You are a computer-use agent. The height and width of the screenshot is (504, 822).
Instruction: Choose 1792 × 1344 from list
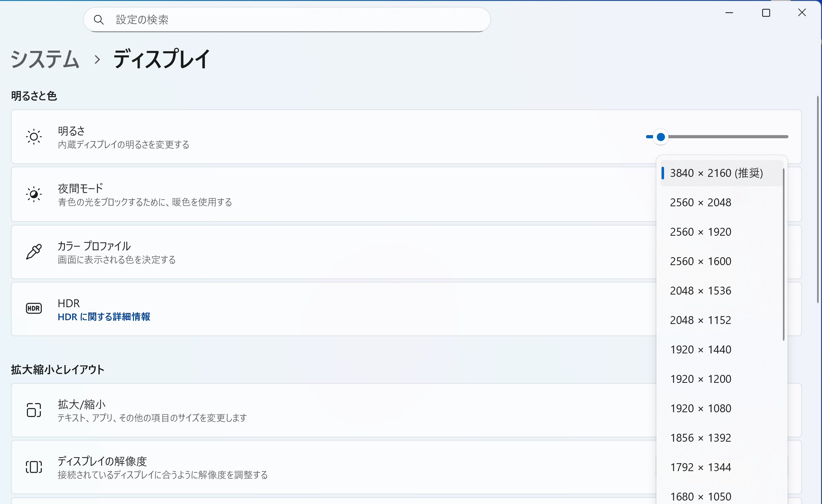pos(721,467)
